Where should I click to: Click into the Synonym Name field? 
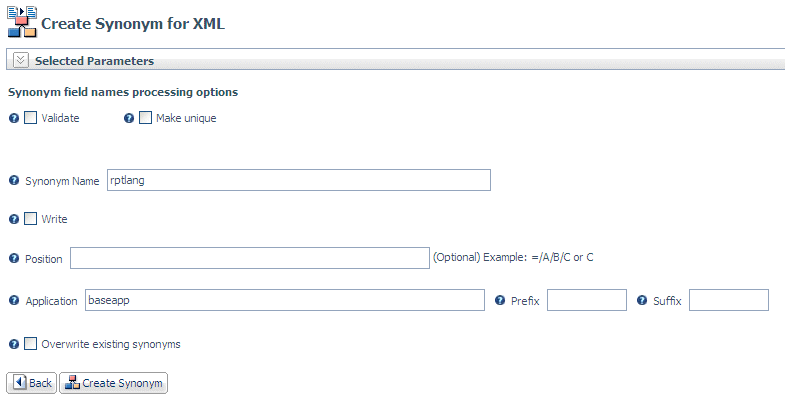(x=299, y=180)
